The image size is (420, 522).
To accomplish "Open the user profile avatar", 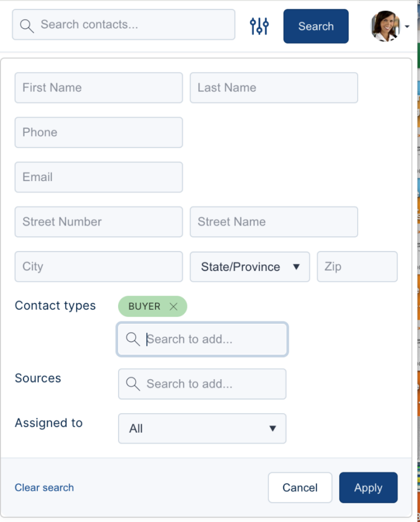I will [x=387, y=25].
